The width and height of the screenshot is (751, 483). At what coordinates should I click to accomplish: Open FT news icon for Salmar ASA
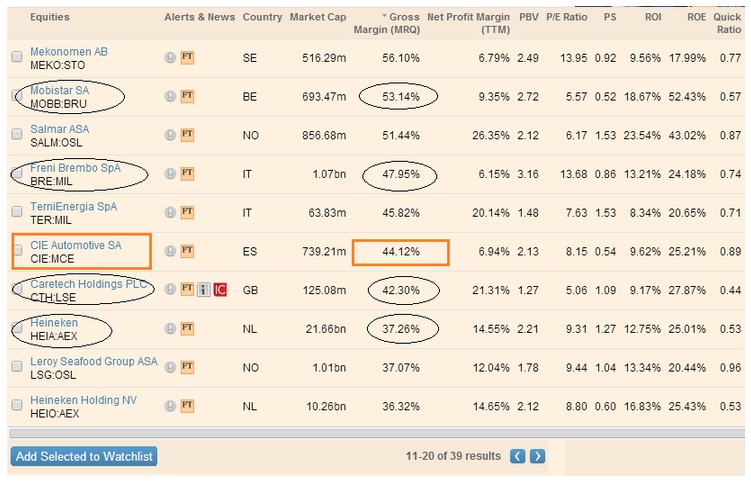coord(187,135)
